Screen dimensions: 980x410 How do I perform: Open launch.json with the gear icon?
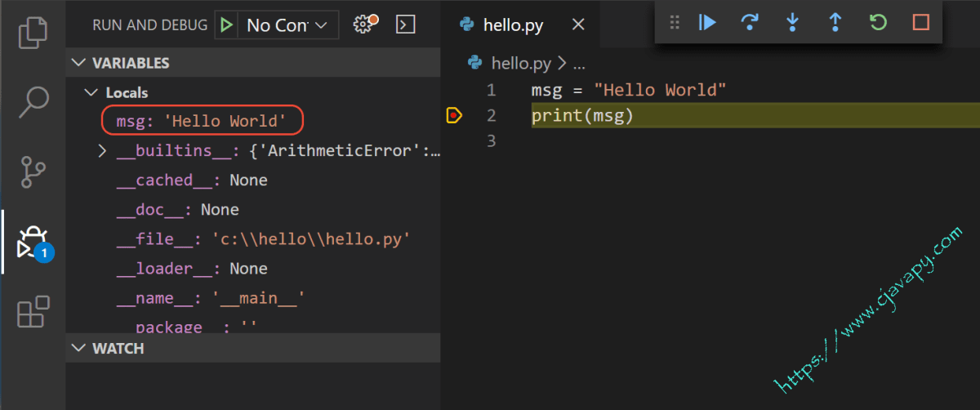(x=364, y=25)
